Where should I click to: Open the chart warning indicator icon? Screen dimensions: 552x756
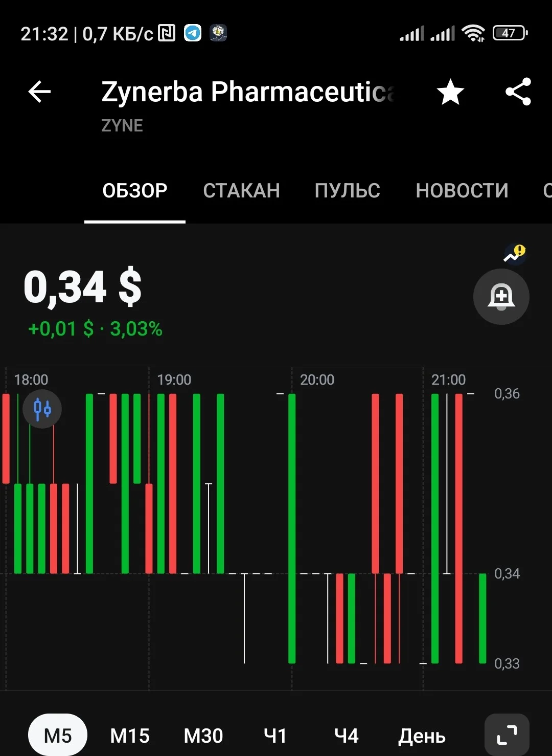tap(515, 253)
